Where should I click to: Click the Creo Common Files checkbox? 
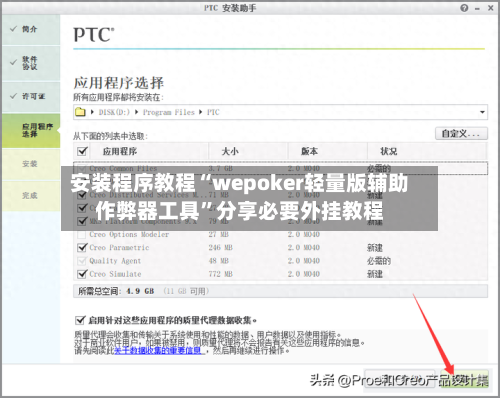[82, 168]
